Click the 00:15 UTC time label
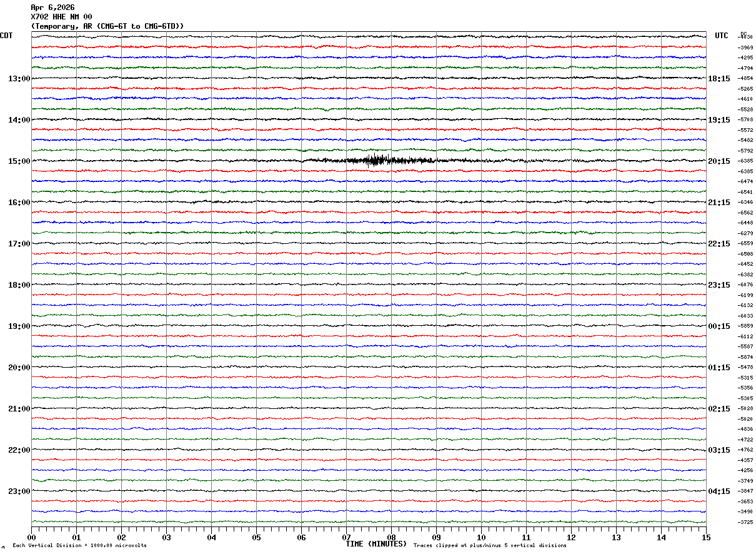The width and height of the screenshot is (756, 554). (719, 326)
